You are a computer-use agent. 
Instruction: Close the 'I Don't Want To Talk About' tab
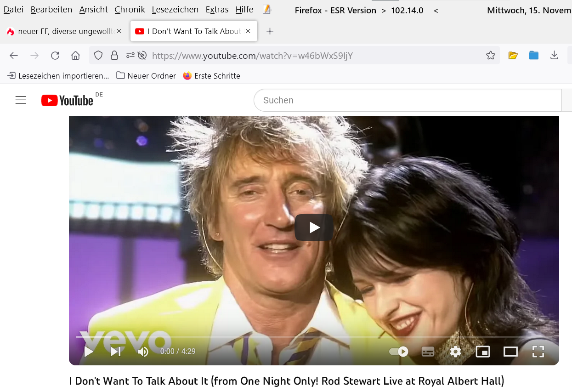click(248, 31)
